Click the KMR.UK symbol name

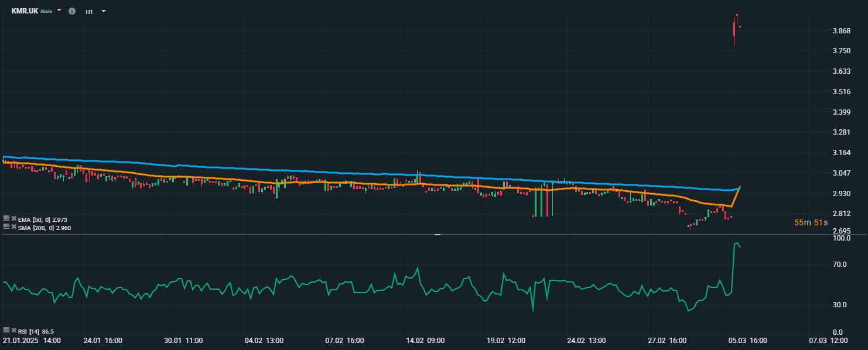pyautogui.click(x=25, y=11)
